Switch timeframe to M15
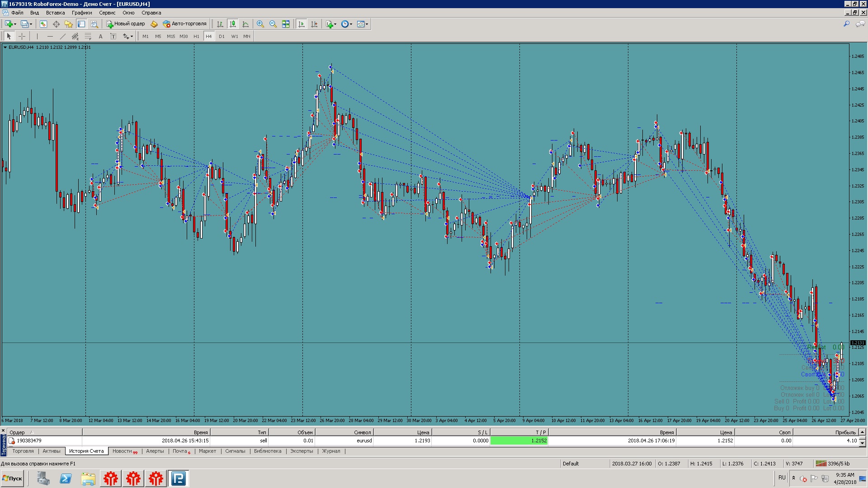 (170, 36)
